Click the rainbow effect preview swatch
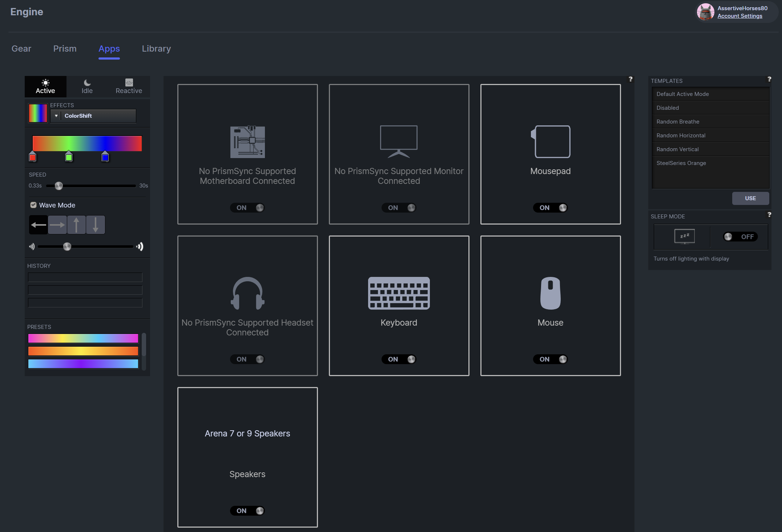The width and height of the screenshot is (782, 532). click(x=38, y=113)
